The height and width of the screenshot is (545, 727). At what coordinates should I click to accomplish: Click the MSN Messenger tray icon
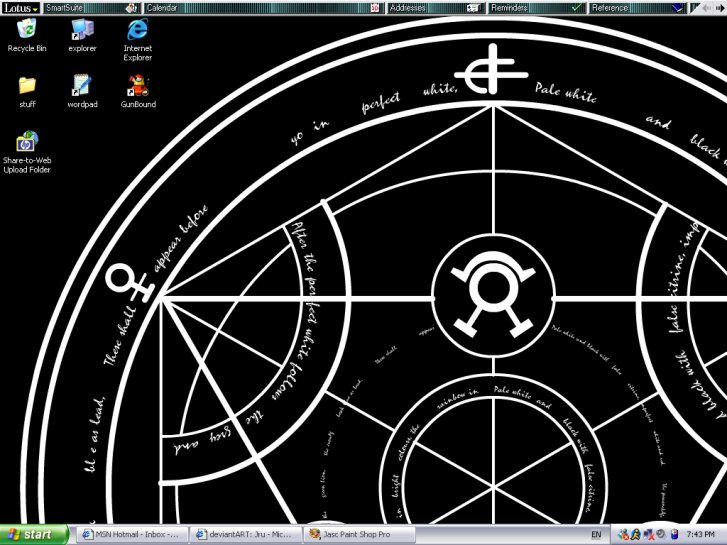coord(624,535)
